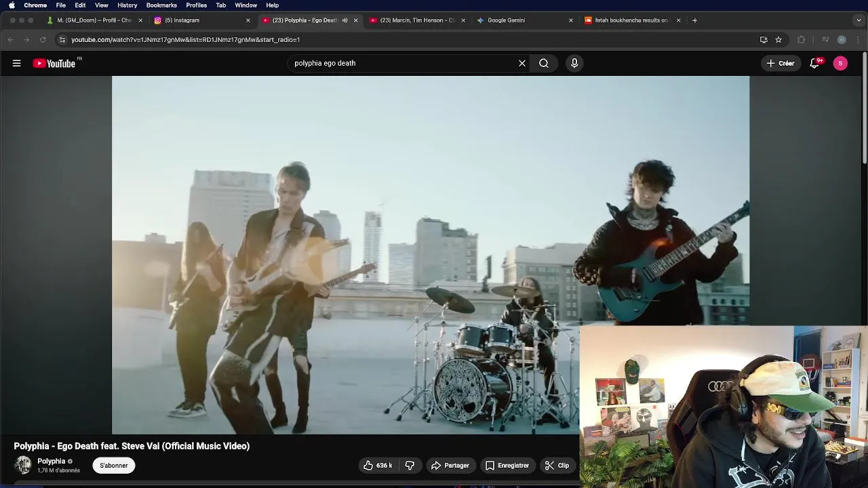The height and width of the screenshot is (488, 868).
Task: Open the File menu
Action: (x=61, y=5)
